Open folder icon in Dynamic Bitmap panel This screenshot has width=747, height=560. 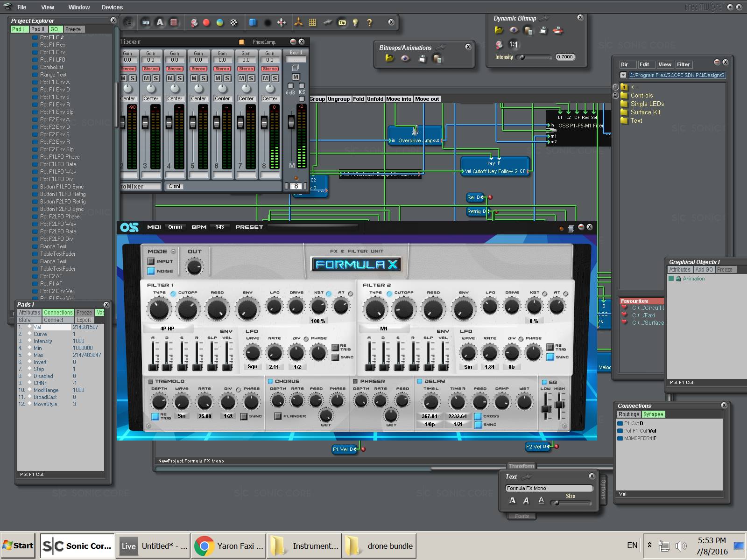click(499, 30)
